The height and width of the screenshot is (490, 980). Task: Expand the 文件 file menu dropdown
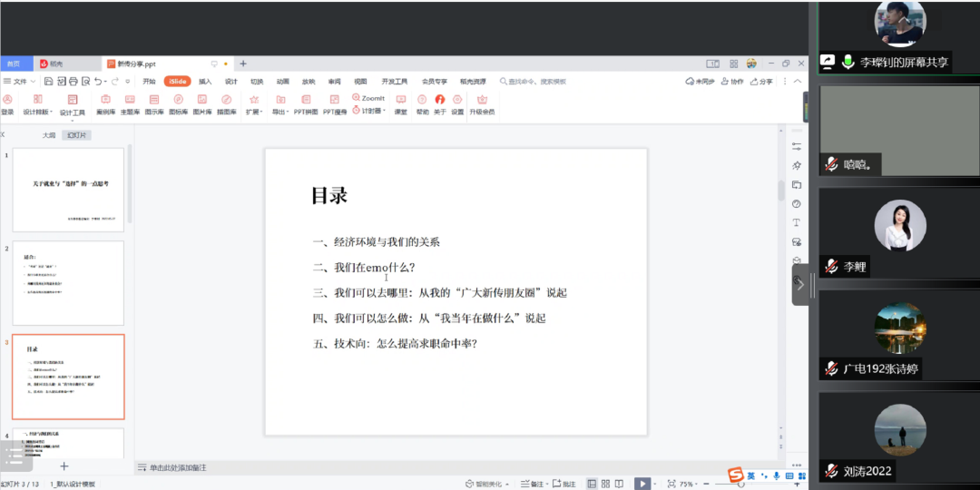click(x=20, y=82)
